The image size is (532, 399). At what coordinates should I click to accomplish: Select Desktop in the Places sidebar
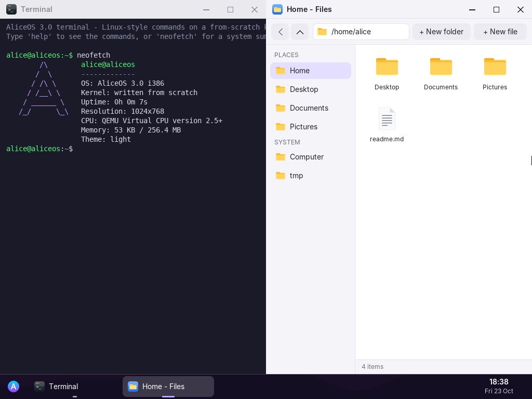[311, 89]
